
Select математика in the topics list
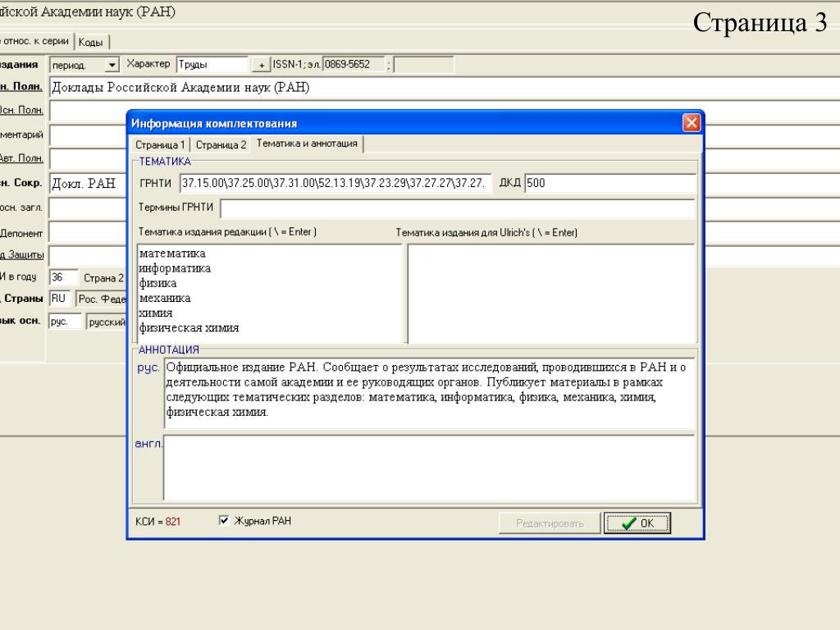click(172, 253)
